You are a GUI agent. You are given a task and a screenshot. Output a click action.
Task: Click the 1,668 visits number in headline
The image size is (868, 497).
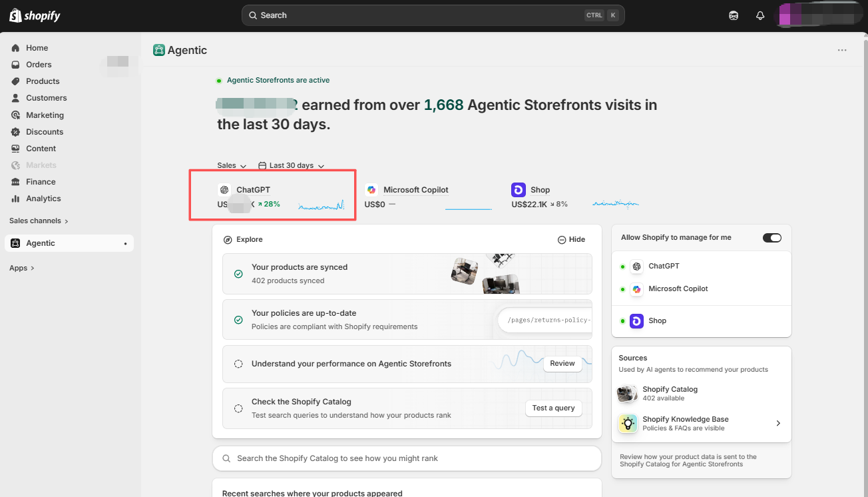point(444,105)
